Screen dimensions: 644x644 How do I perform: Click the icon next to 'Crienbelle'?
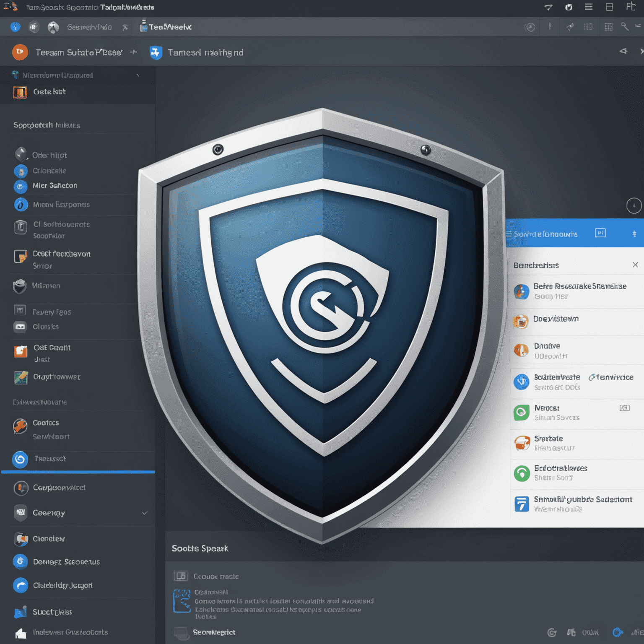(21, 171)
